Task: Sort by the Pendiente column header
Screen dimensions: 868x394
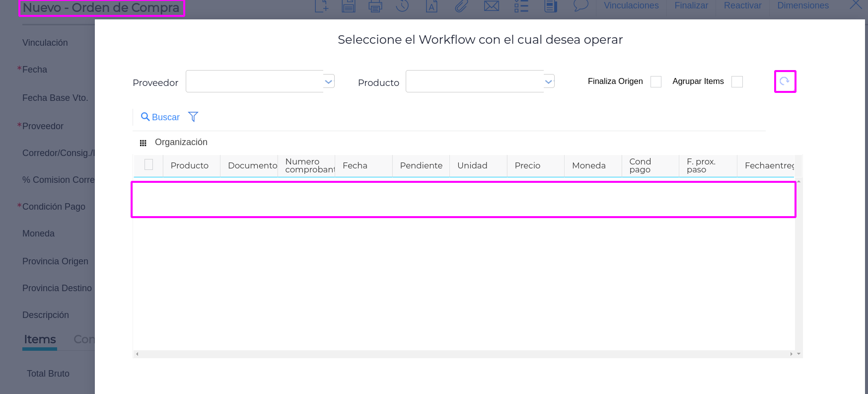Action: click(x=421, y=165)
